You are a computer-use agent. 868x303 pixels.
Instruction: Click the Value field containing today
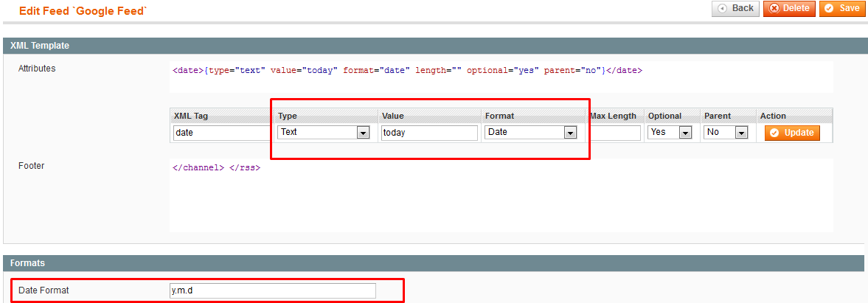429,133
